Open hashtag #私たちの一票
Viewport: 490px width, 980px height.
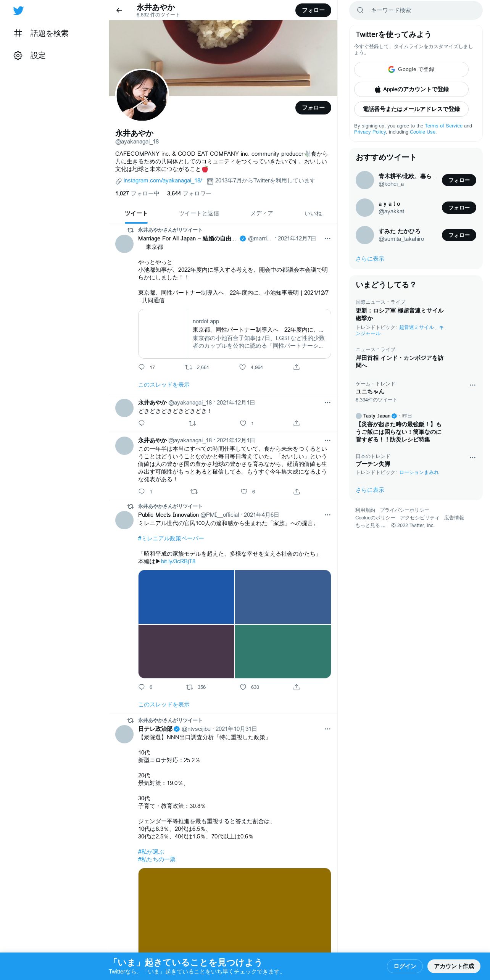click(157, 859)
